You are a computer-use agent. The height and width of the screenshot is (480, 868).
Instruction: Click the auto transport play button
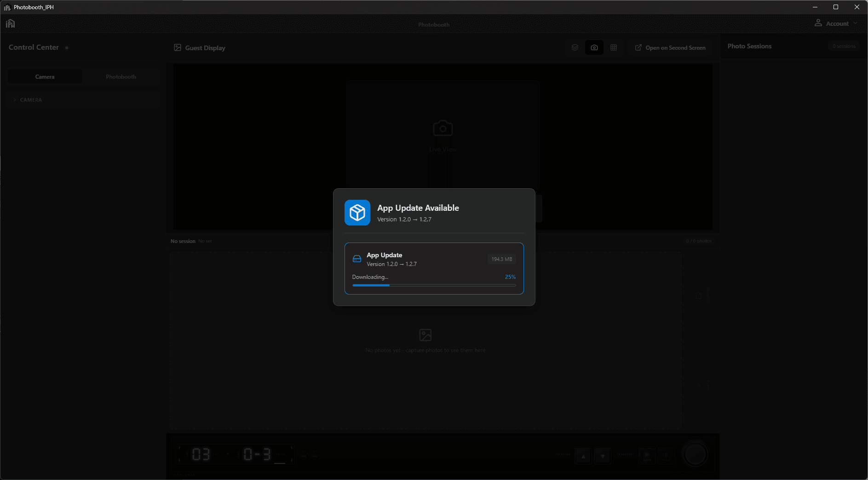coord(647,456)
